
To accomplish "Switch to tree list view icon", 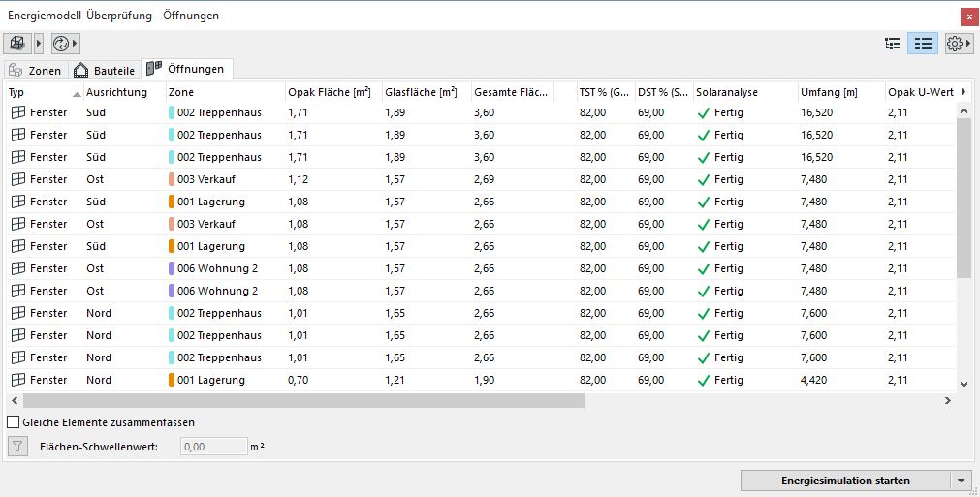I will pos(893,44).
